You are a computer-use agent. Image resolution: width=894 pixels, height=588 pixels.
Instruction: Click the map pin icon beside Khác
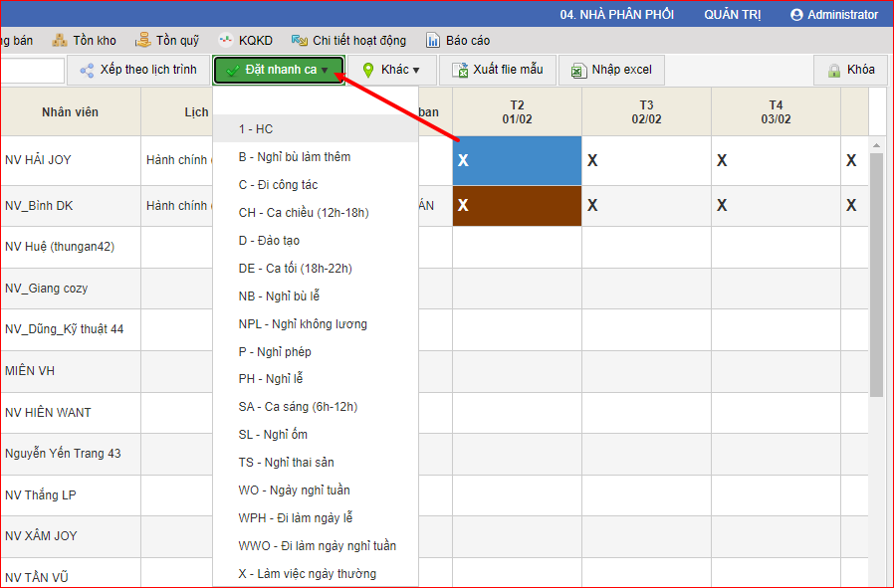tap(368, 70)
